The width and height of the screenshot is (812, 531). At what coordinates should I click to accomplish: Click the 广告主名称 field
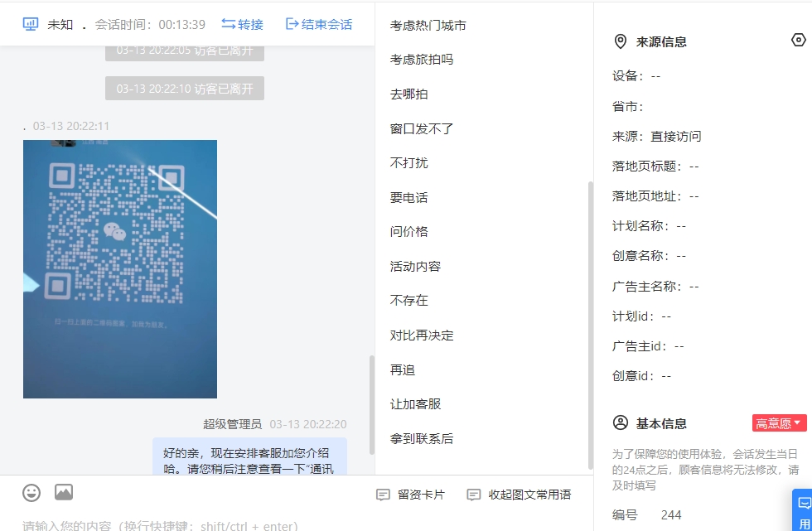[x=655, y=286]
